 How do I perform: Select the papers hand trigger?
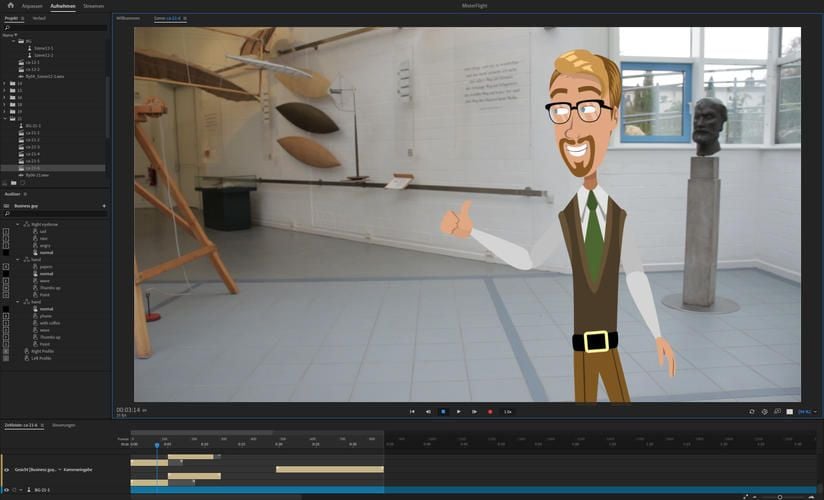pyautogui.click(x=46, y=267)
